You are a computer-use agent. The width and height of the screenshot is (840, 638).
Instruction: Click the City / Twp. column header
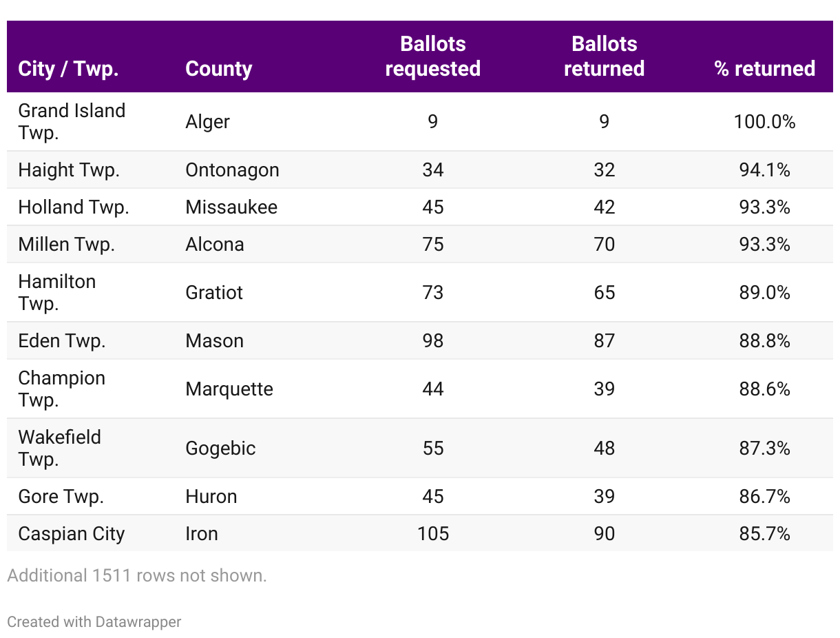click(x=68, y=69)
